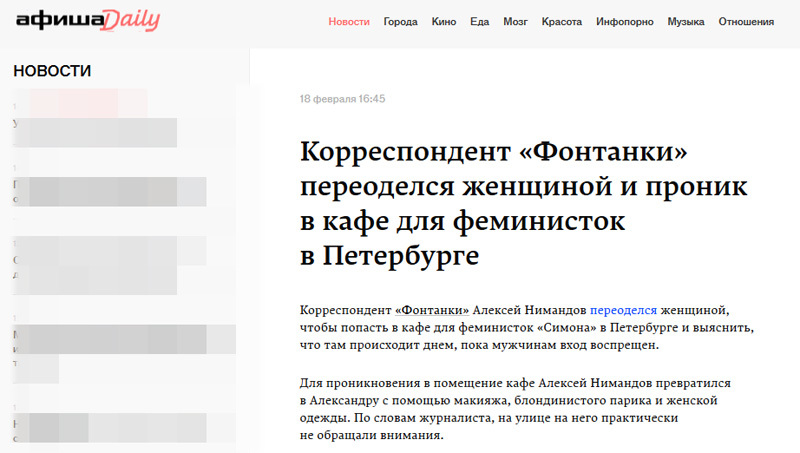Open the Афиша Daily logo homepage
The height and width of the screenshot is (453, 800).
88,20
